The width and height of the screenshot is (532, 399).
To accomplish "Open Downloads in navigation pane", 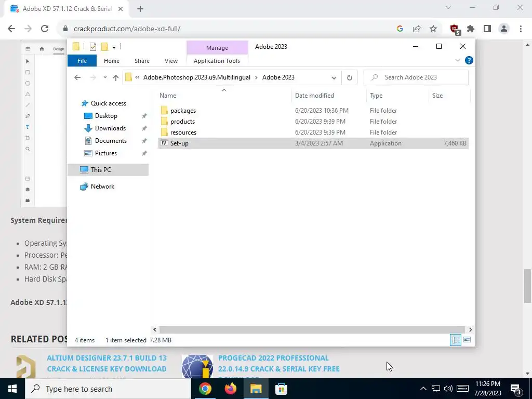I will coord(110,128).
